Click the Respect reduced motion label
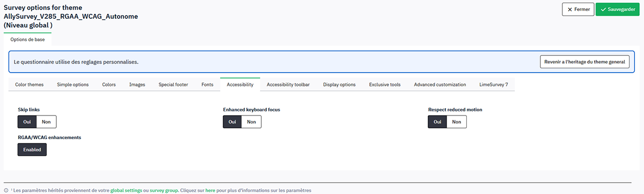Image resolution: width=644 pixels, height=194 pixels. point(455,110)
